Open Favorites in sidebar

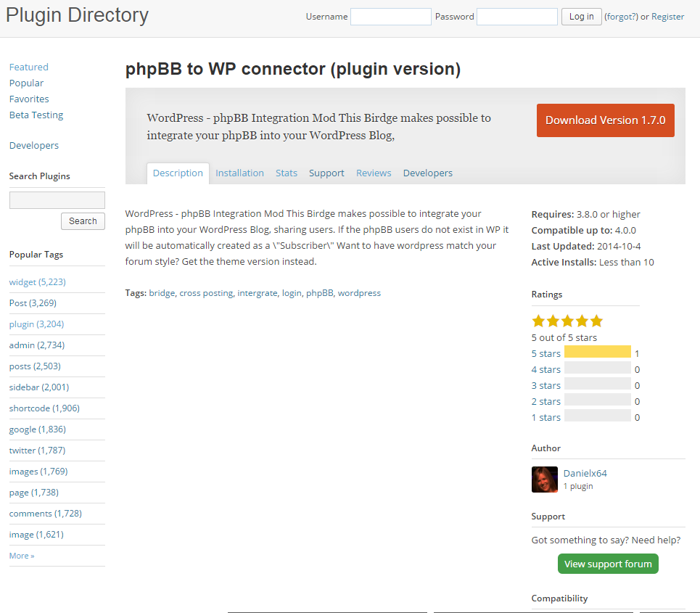coord(29,99)
